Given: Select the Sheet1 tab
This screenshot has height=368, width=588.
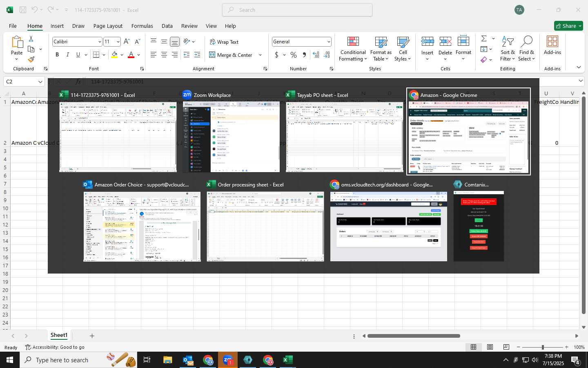Looking at the screenshot, I should tap(59, 335).
